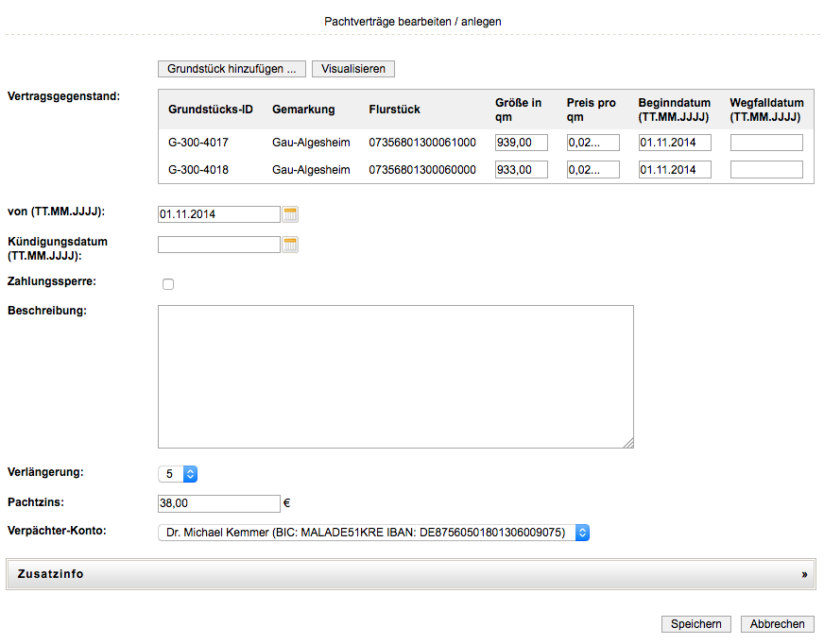Click the Beschreibung textarea resize handle
Image resolution: width=824 pixels, height=644 pixels.
628,443
